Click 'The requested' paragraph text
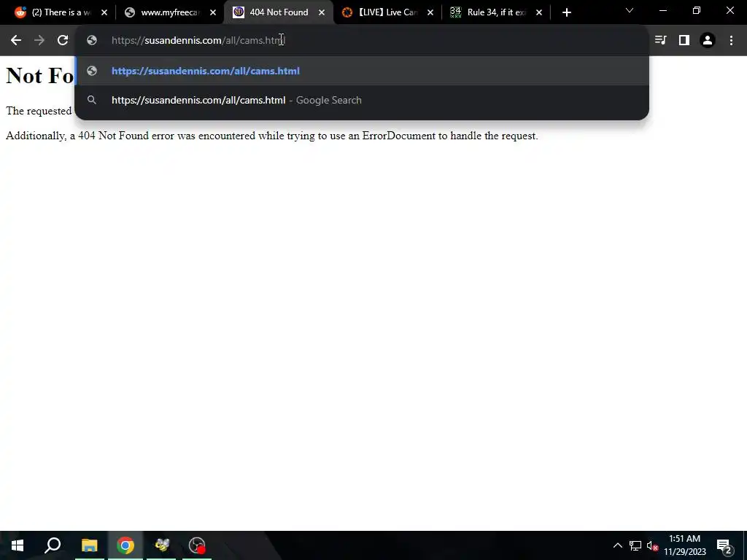This screenshot has width=747, height=560. pyautogui.click(x=39, y=111)
